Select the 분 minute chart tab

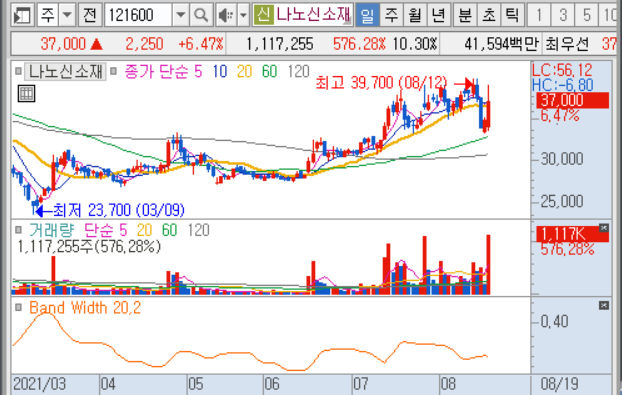[x=465, y=15]
